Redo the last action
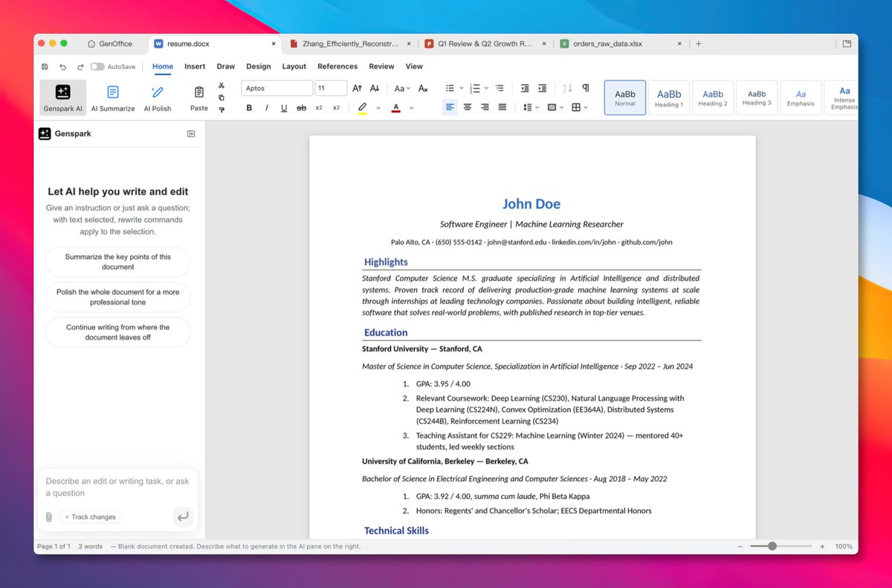The width and height of the screenshot is (892, 588). click(x=80, y=66)
